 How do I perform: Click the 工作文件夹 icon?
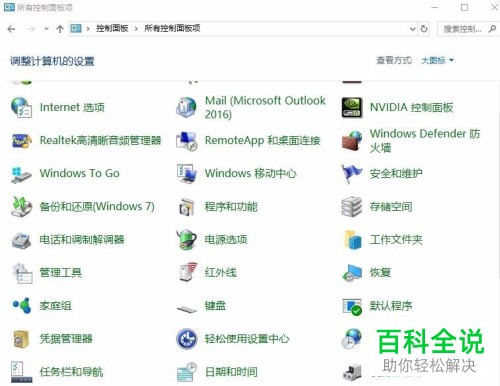click(353, 240)
